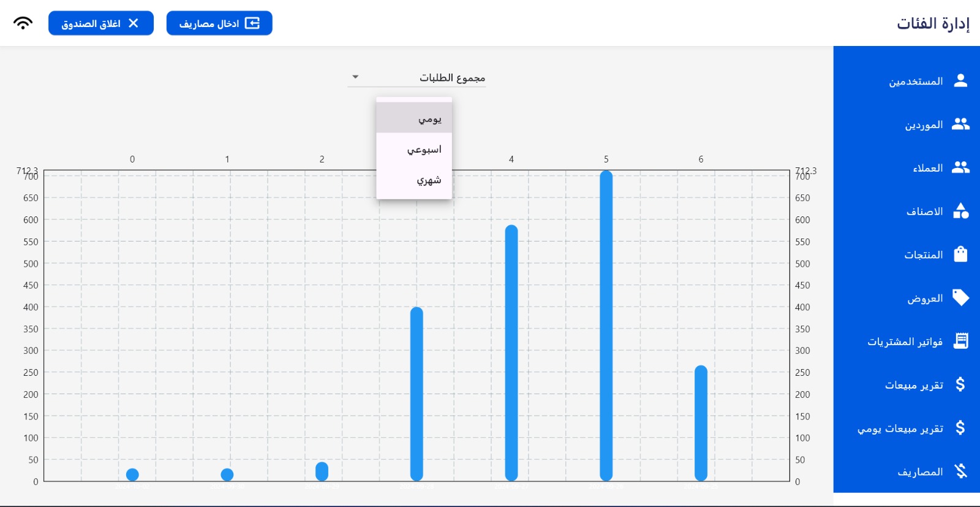
Task: Open فواتير المشتريات label in sidebar
Action: click(x=905, y=341)
